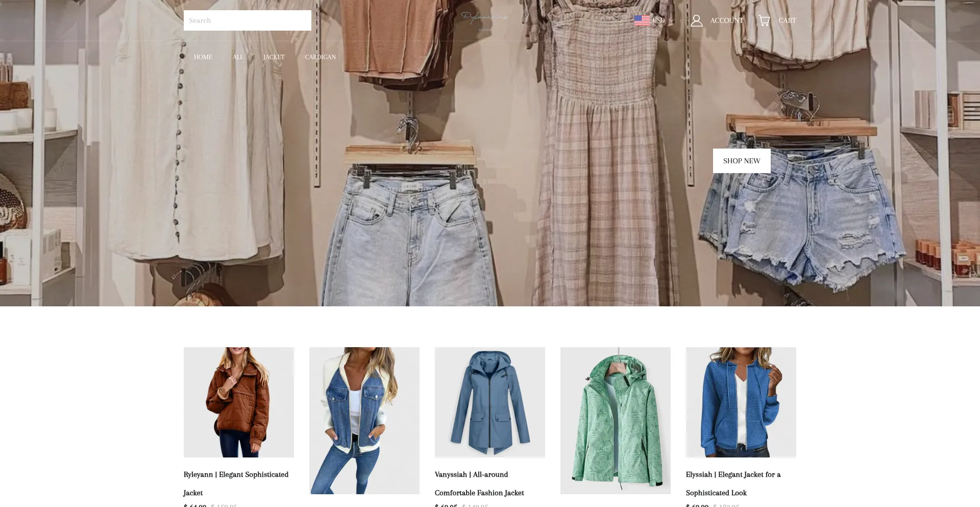Open the shopping cart icon

pos(764,20)
